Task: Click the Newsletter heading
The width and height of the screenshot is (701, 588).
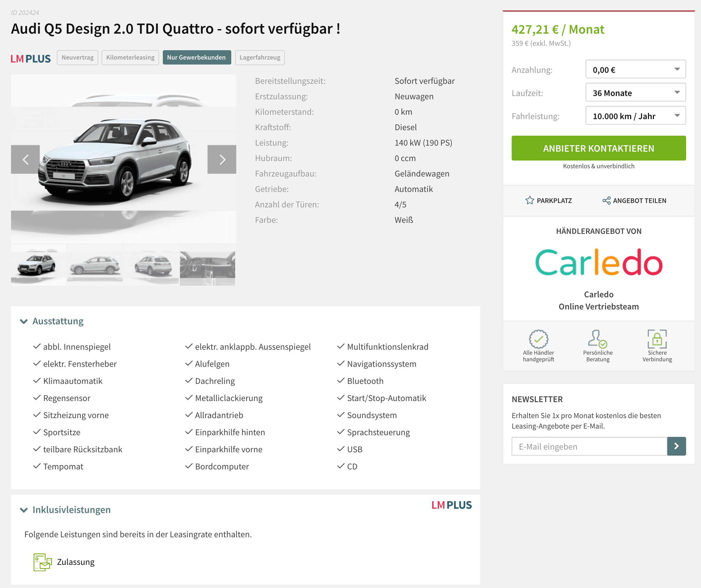Action: pyautogui.click(x=537, y=399)
